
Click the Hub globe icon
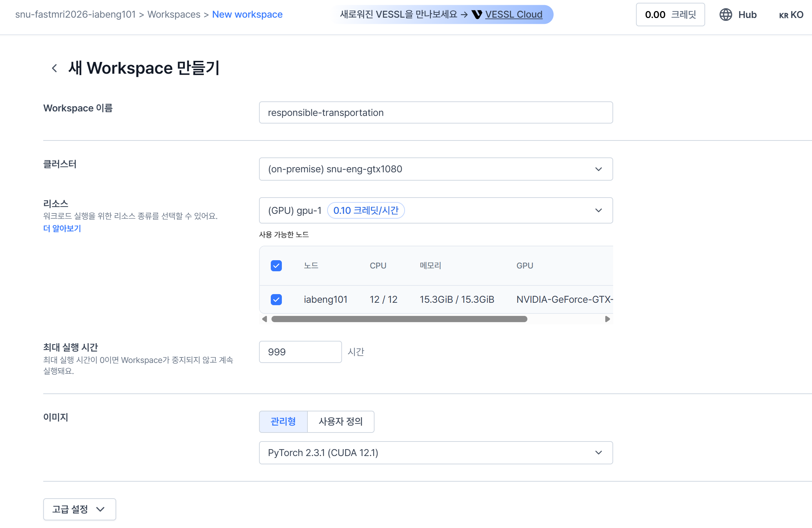(726, 15)
